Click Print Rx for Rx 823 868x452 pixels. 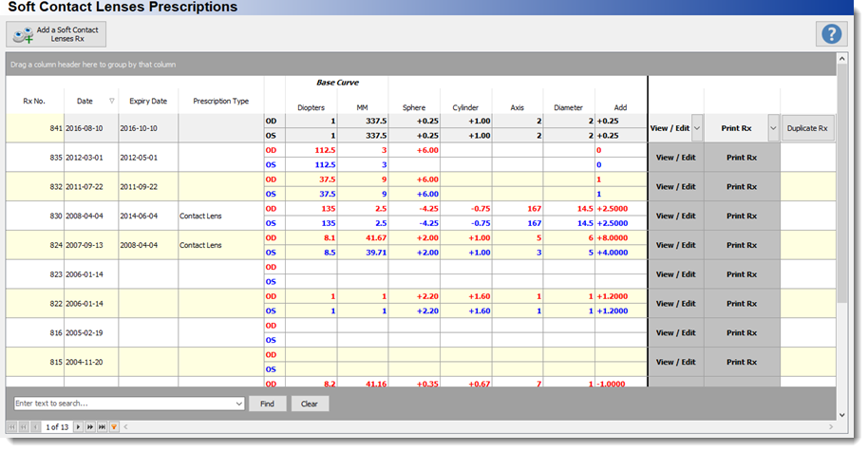(x=742, y=274)
